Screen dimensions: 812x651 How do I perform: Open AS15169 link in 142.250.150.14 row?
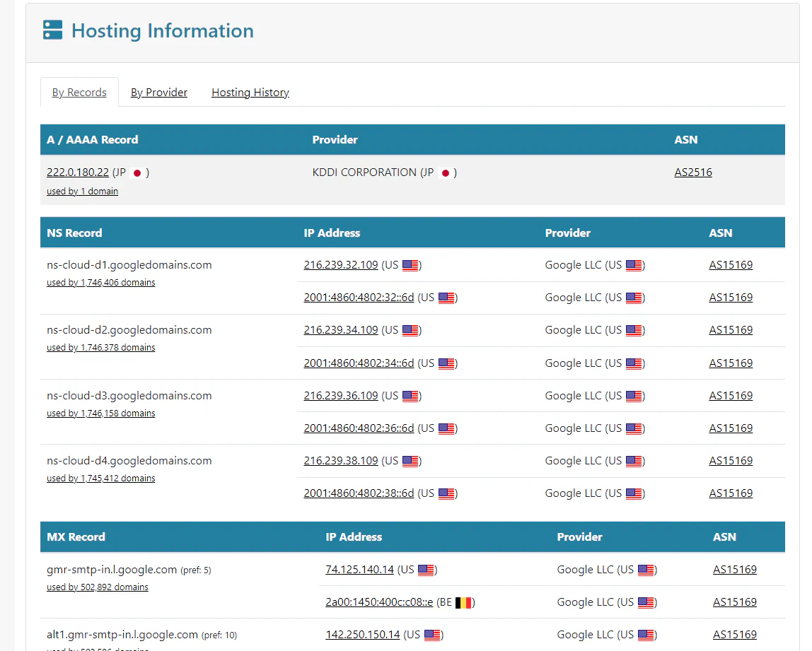735,635
